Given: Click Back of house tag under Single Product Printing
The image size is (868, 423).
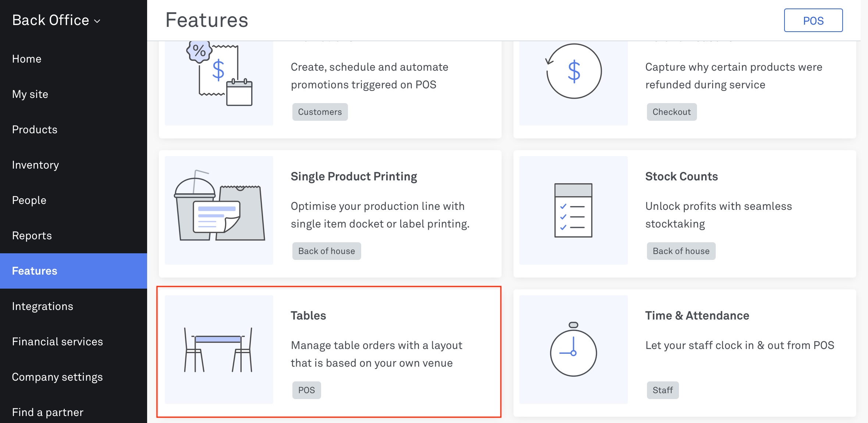Looking at the screenshot, I should coord(327,251).
